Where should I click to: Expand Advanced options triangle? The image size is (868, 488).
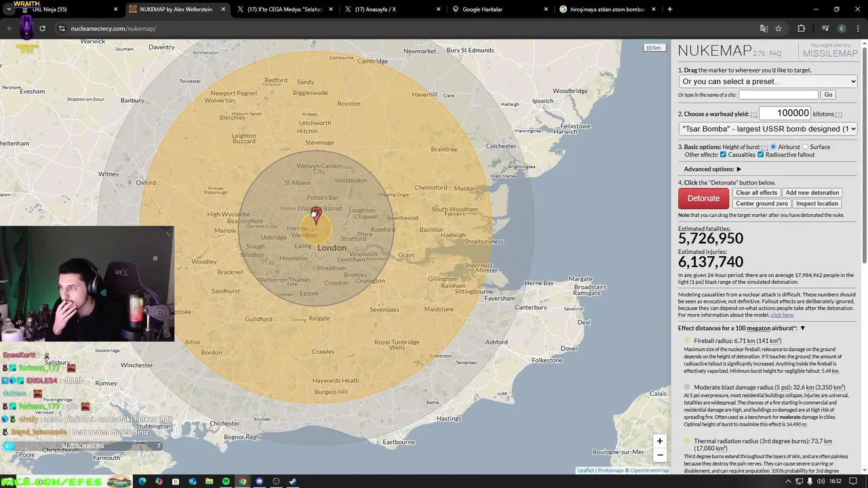(x=738, y=169)
